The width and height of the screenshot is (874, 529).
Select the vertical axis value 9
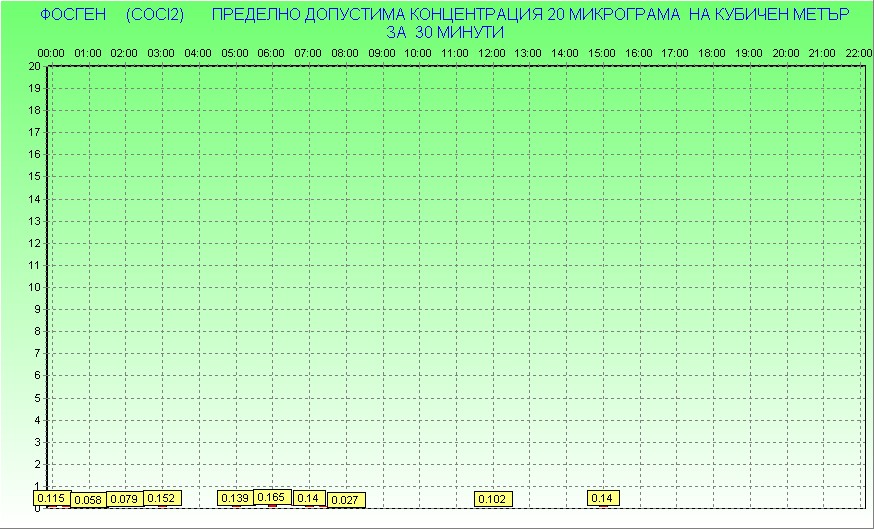point(37,309)
